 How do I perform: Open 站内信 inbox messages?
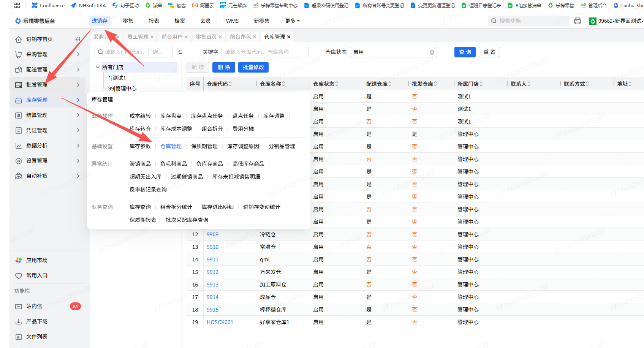click(34, 306)
